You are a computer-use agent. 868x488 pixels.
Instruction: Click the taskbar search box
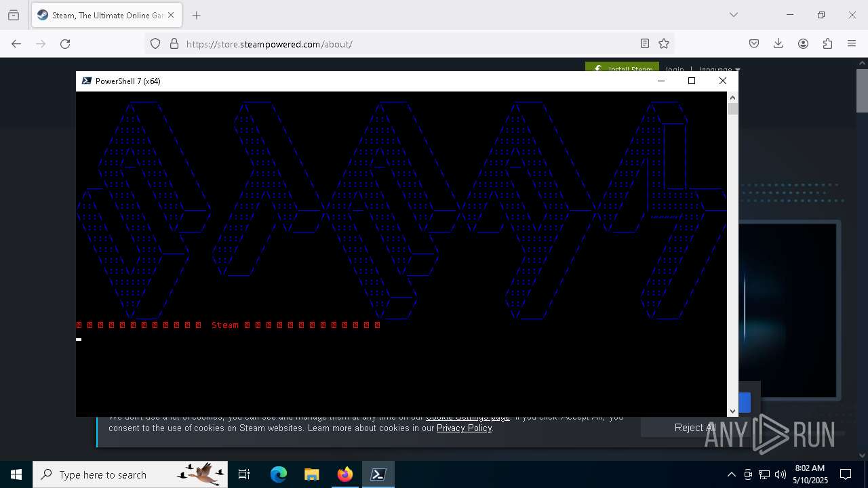coord(130,474)
